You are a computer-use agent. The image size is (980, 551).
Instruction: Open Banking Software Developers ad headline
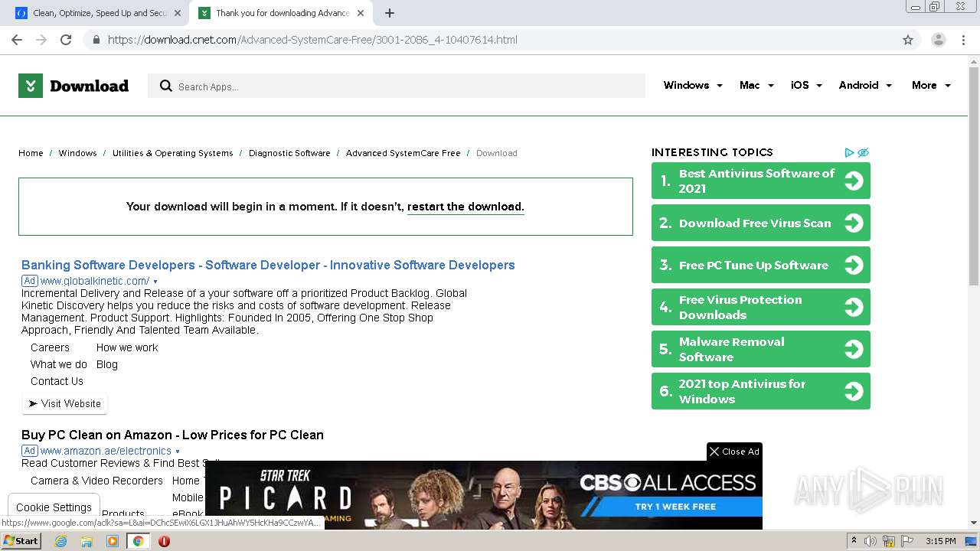(x=268, y=265)
